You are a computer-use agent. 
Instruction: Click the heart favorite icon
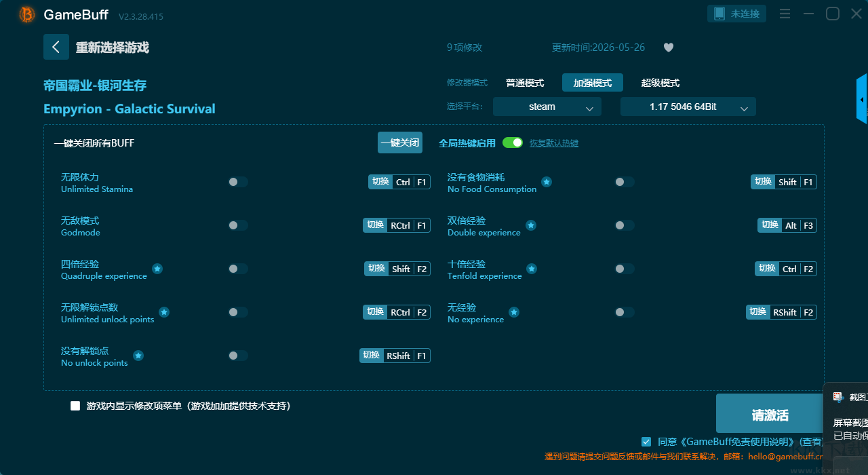coord(668,47)
